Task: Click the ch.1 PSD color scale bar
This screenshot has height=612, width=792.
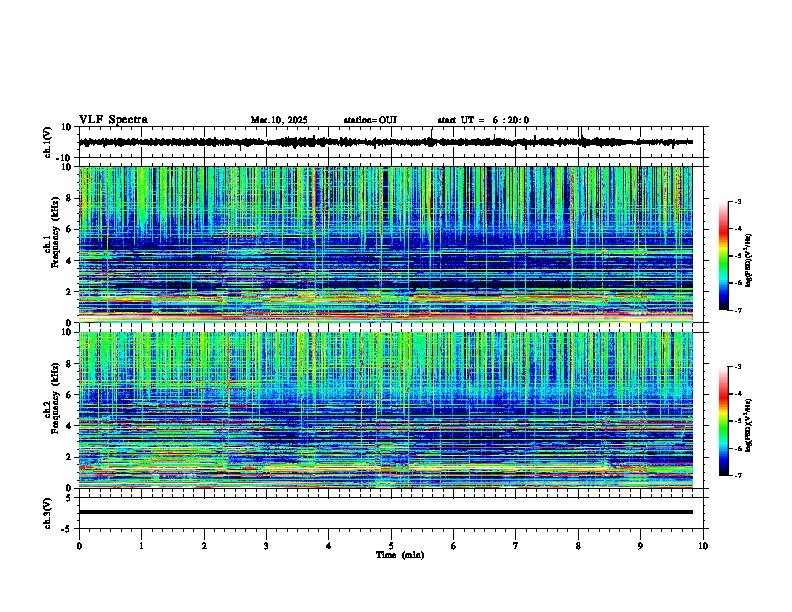Action: pyautogui.click(x=724, y=256)
